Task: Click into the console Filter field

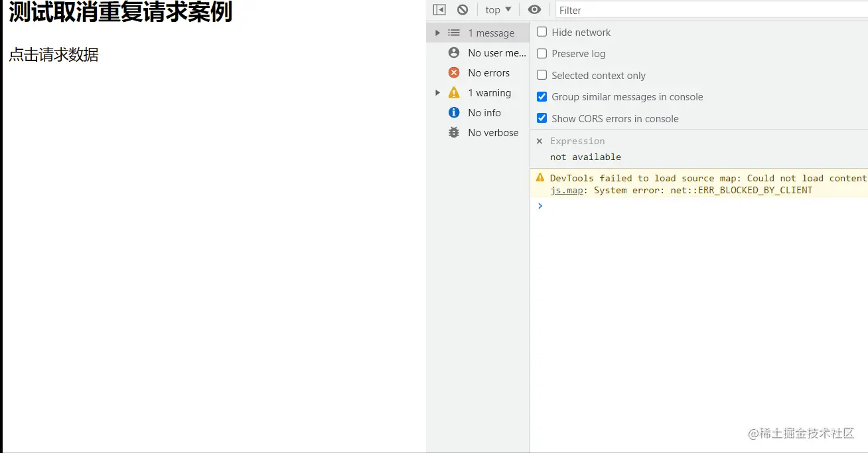Action: coord(711,10)
